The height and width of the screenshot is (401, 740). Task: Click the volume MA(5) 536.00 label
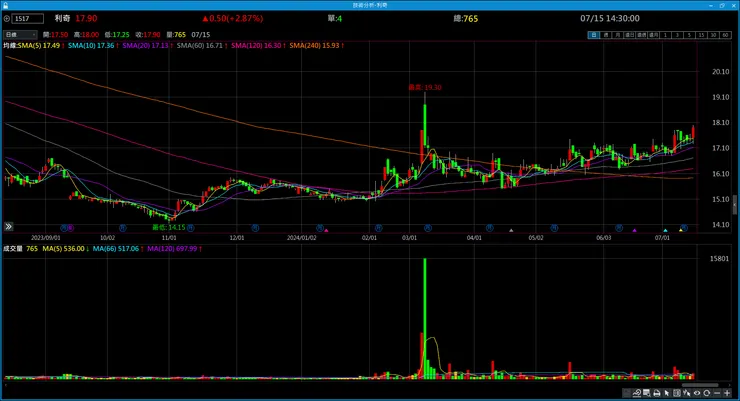(x=64, y=248)
